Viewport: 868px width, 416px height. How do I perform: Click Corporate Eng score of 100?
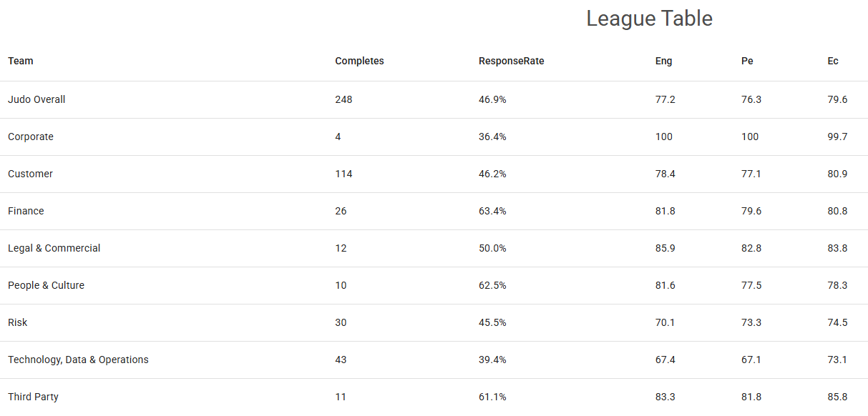click(x=663, y=137)
